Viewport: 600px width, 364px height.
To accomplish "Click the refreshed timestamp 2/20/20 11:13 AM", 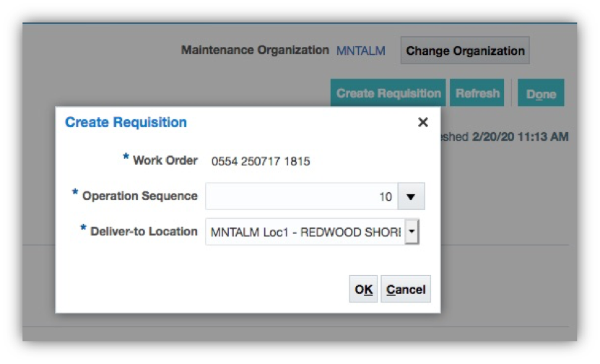I will pyautogui.click(x=520, y=136).
